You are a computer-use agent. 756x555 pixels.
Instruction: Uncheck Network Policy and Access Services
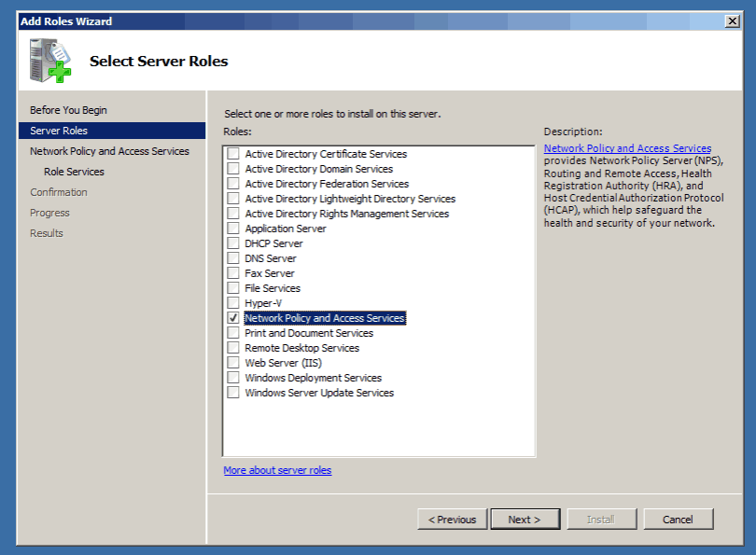[x=233, y=318]
